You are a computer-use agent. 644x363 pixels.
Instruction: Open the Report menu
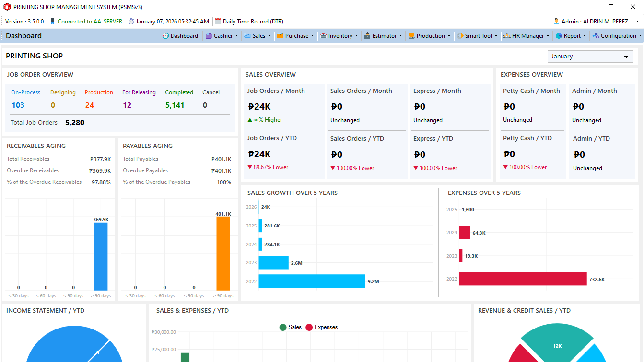572,36
